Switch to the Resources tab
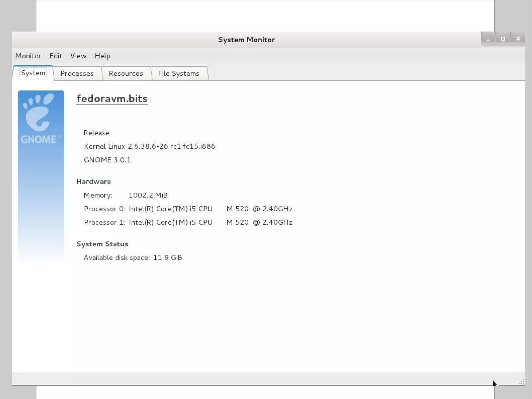Screen dimensions: 532x399 (126, 74)
